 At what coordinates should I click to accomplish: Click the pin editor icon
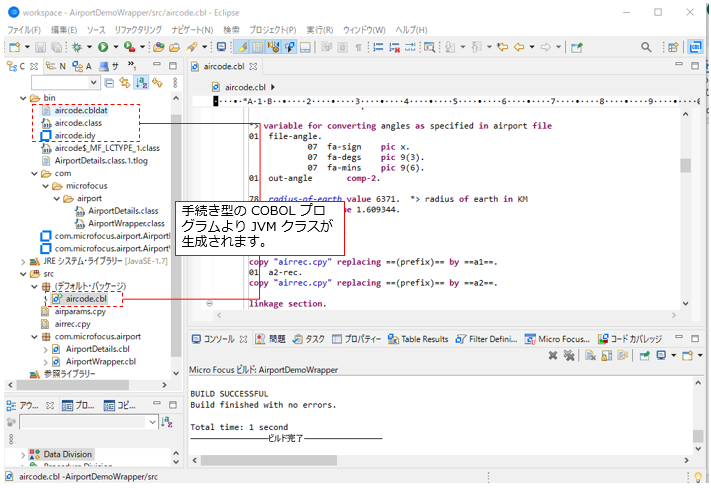pyautogui.click(x=577, y=47)
